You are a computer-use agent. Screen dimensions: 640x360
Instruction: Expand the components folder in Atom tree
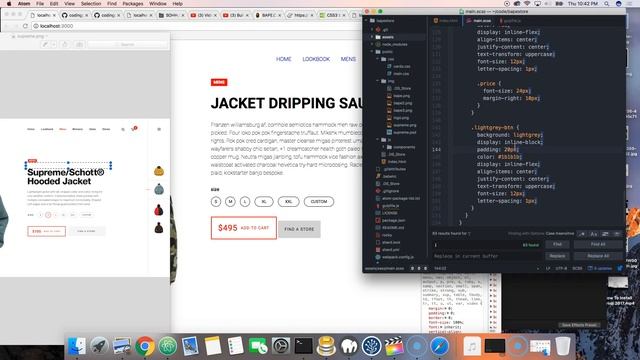384,147
